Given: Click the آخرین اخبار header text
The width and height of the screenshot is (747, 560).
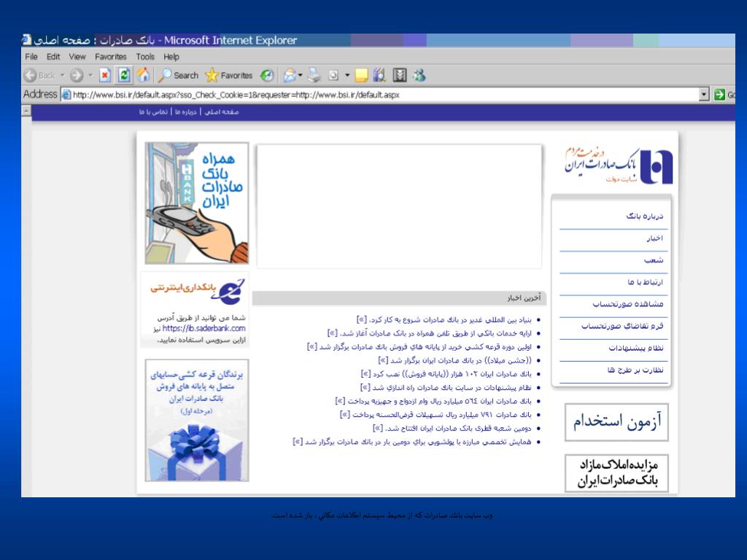Looking at the screenshot, I should tap(524, 298).
